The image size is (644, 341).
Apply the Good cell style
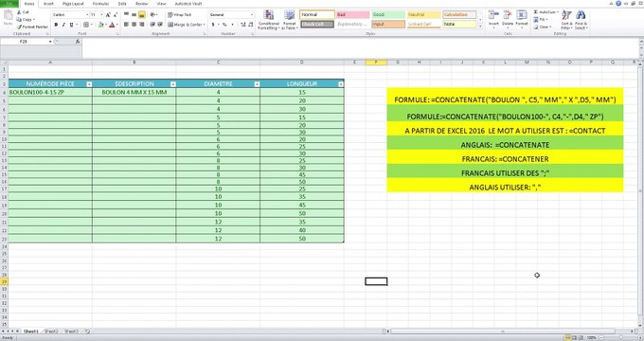(x=388, y=15)
